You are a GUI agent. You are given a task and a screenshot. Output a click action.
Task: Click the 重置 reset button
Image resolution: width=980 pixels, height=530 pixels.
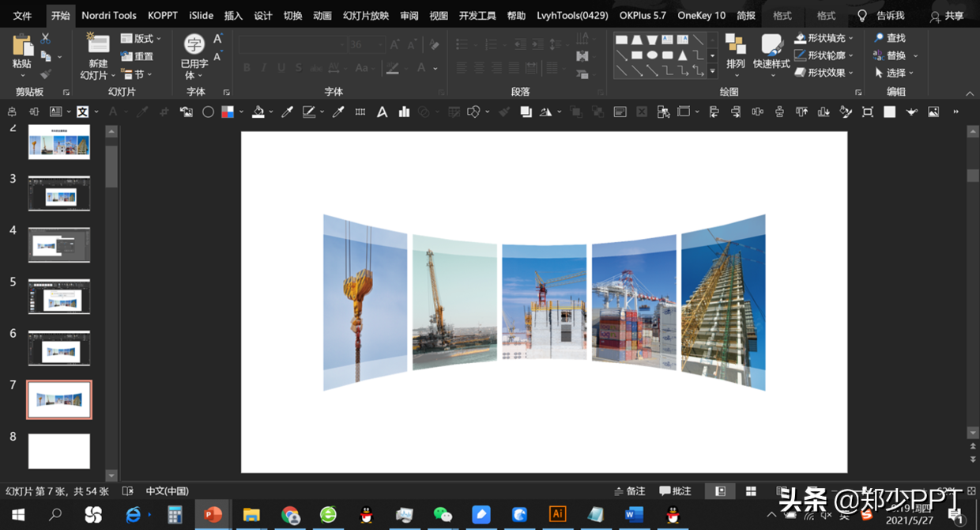pyautogui.click(x=138, y=56)
